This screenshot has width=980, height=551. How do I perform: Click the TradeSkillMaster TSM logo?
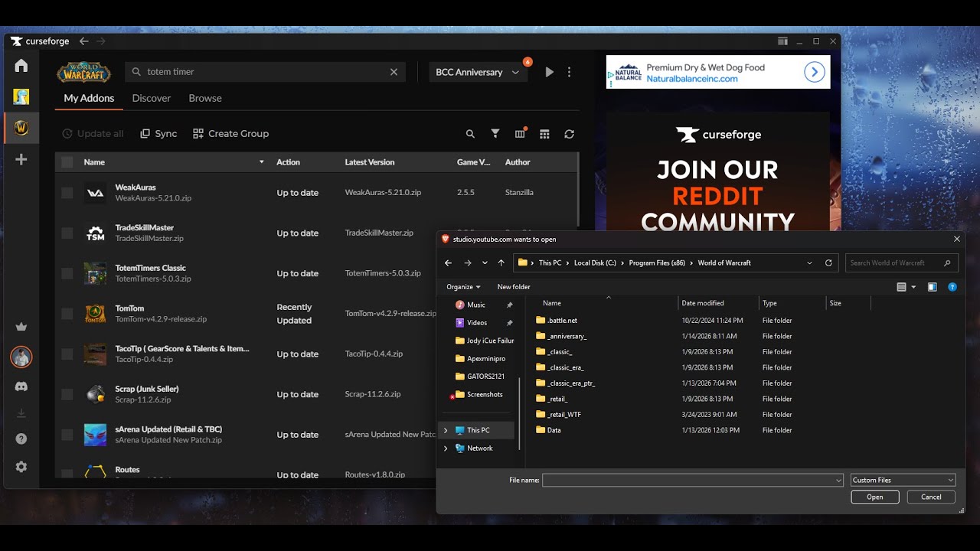click(x=95, y=233)
